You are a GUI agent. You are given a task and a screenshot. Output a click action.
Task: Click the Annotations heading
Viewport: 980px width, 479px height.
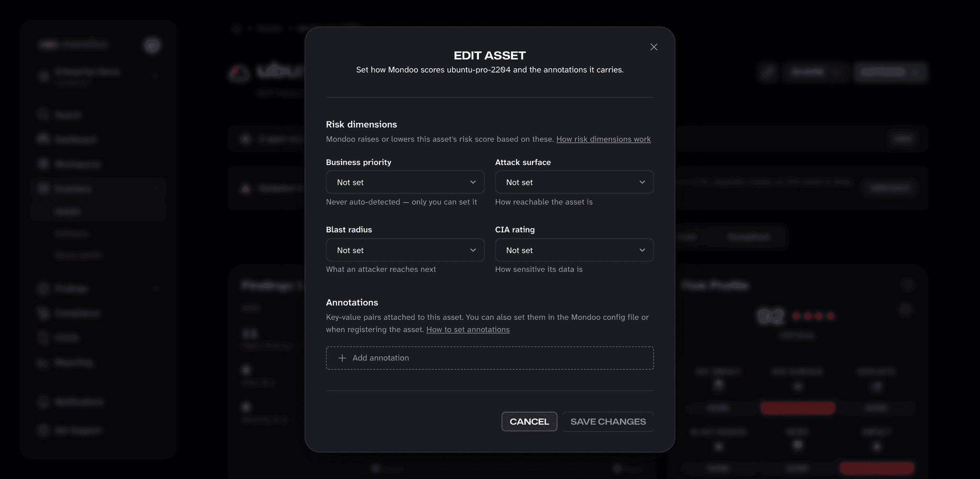click(352, 303)
